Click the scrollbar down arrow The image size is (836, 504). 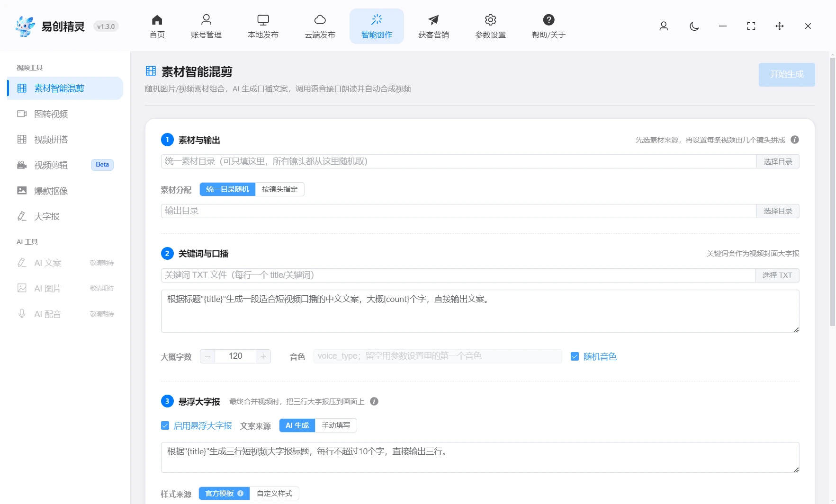tap(833, 500)
